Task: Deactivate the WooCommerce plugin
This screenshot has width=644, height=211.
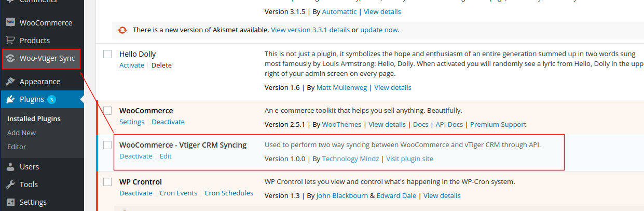Action: click(x=168, y=122)
